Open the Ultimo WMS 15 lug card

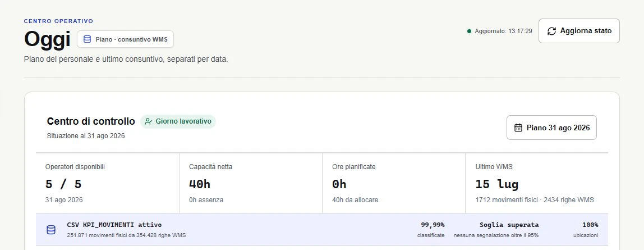[x=537, y=183]
